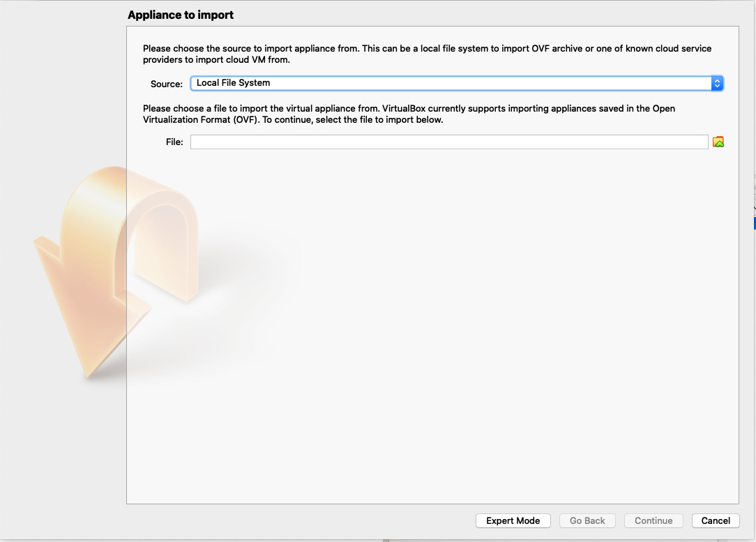
Task: Open the Source dropdown via blue arrows
Action: pyautogui.click(x=717, y=83)
